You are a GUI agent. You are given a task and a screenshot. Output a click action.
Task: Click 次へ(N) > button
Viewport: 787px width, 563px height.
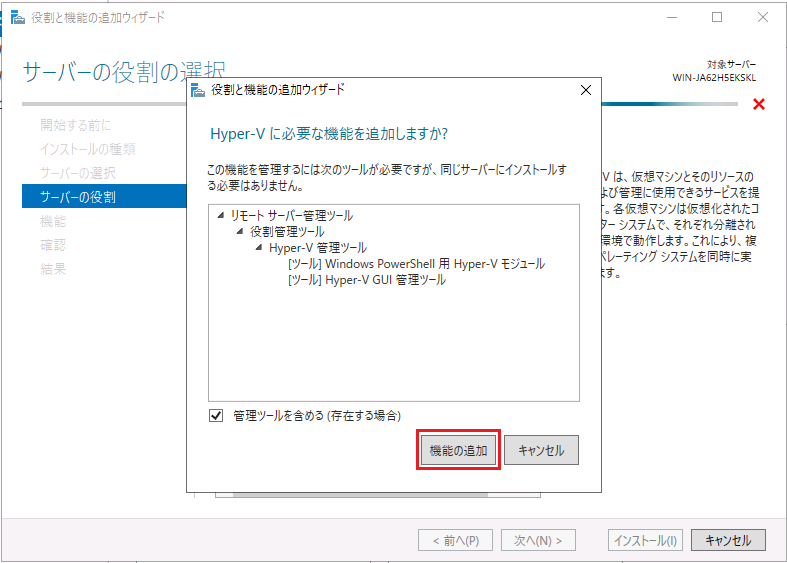(538, 540)
